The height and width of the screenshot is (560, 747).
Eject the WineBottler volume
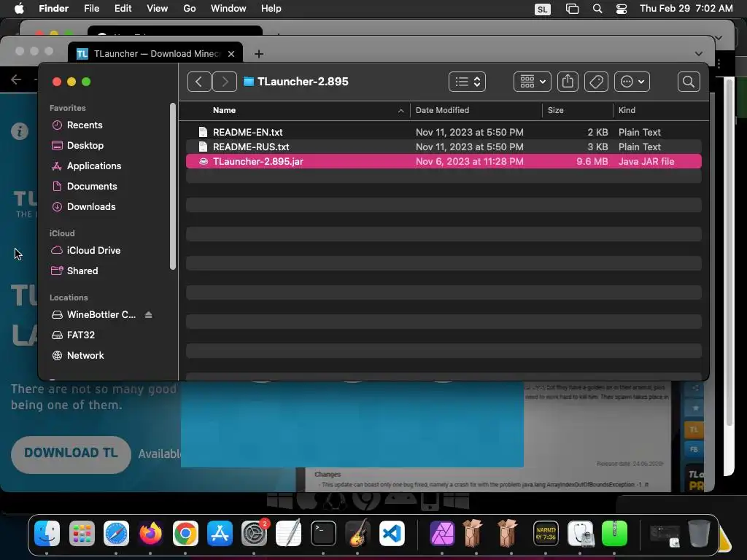[x=148, y=314]
